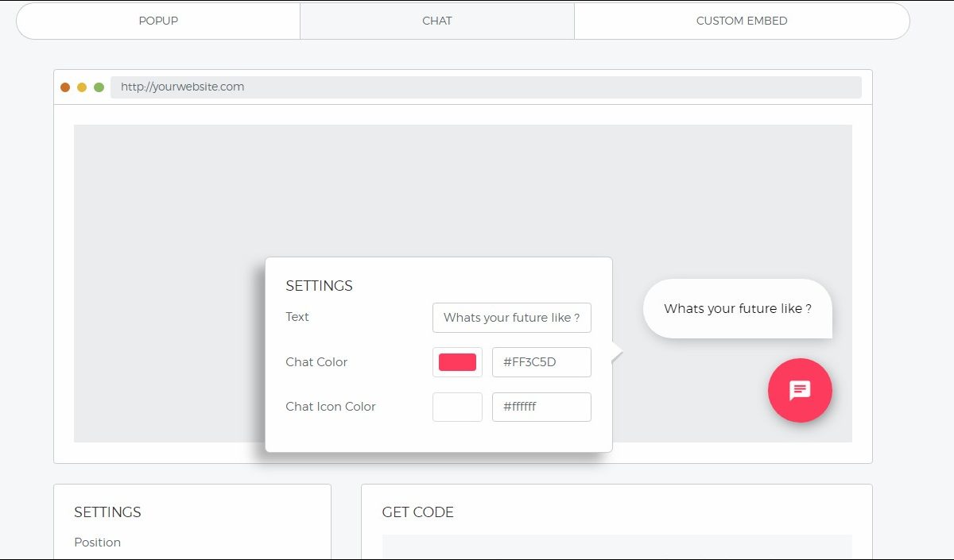The height and width of the screenshot is (560, 954).
Task: Click the green dot in mock browser bar
Action: [99, 87]
